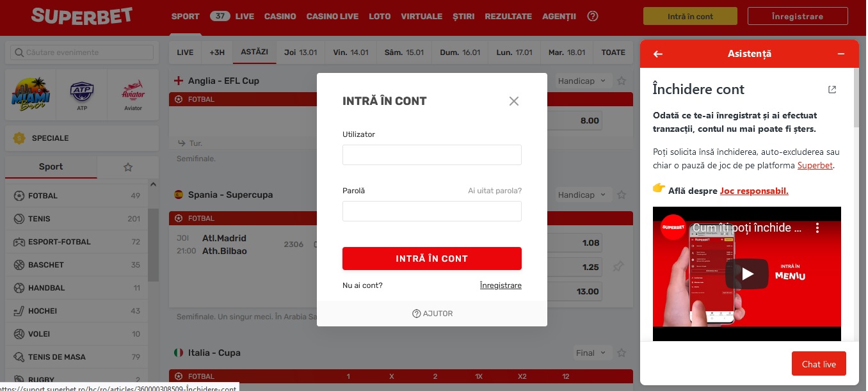This screenshot has height=391, width=868.
Task: Play the Superbet help video
Action: point(747,274)
